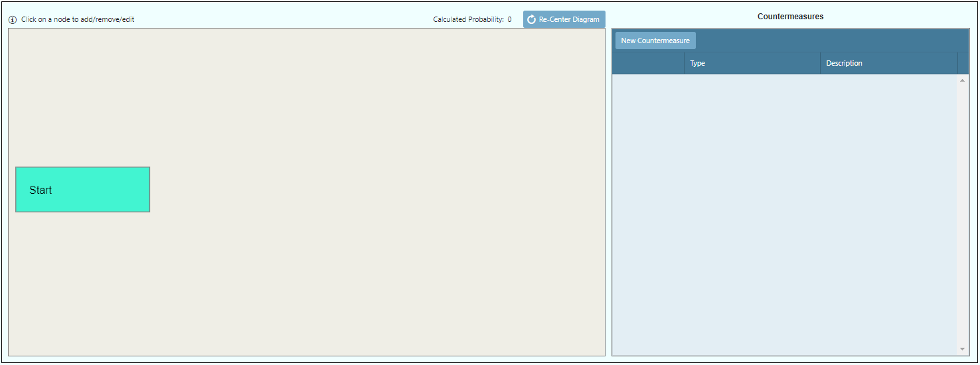Sort by the Type column header
980x365 pixels.
coord(752,63)
